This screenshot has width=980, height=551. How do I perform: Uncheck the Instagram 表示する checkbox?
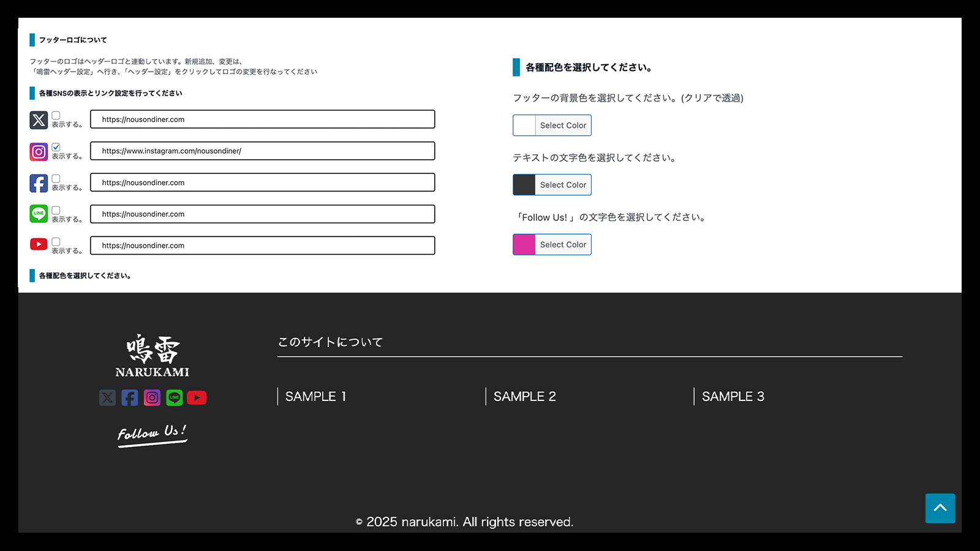coord(56,146)
